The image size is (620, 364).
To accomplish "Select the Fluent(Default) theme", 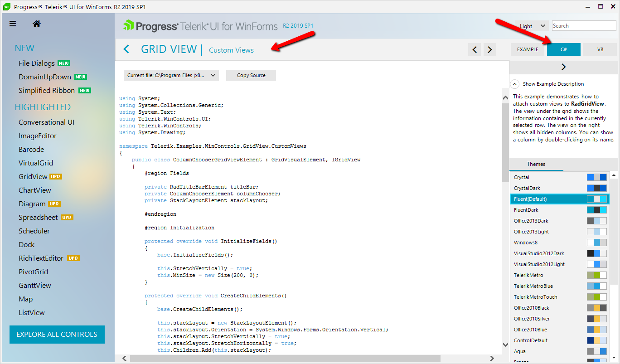I will (560, 199).
